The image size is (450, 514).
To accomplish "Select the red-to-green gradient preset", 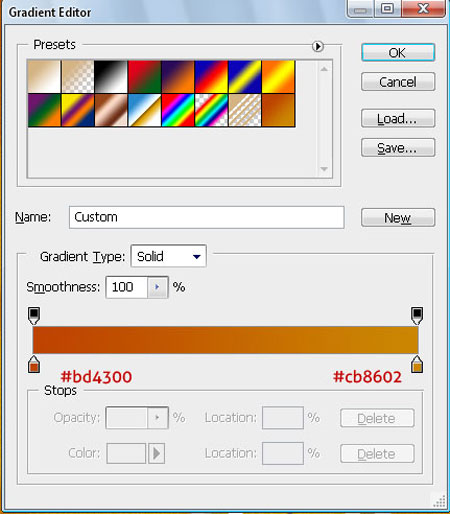I will click(145, 77).
